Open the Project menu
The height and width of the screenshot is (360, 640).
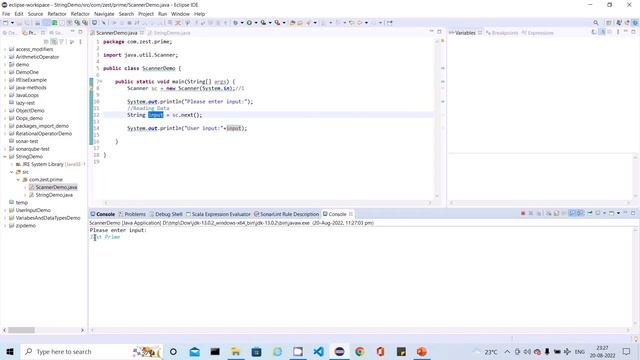pos(146,14)
